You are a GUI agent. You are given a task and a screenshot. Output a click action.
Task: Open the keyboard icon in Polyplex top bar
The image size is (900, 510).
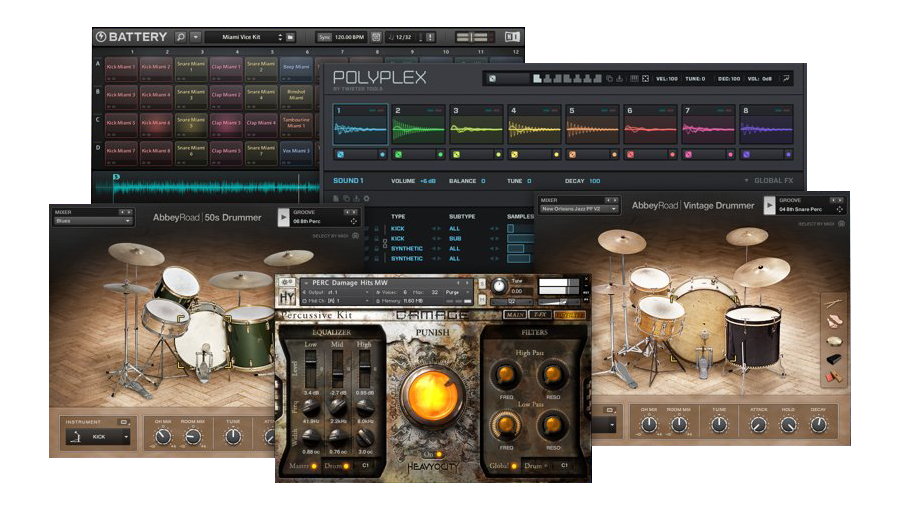[634, 79]
